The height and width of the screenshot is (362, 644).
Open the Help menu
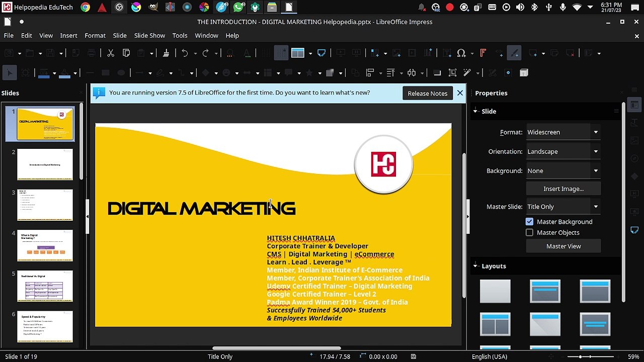pyautogui.click(x=232, y=36)
